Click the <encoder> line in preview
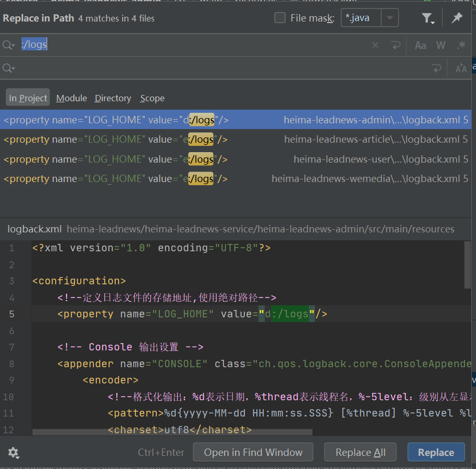Image resolution: width=476 pixels, height=469 pixels. tap(111, 380)
